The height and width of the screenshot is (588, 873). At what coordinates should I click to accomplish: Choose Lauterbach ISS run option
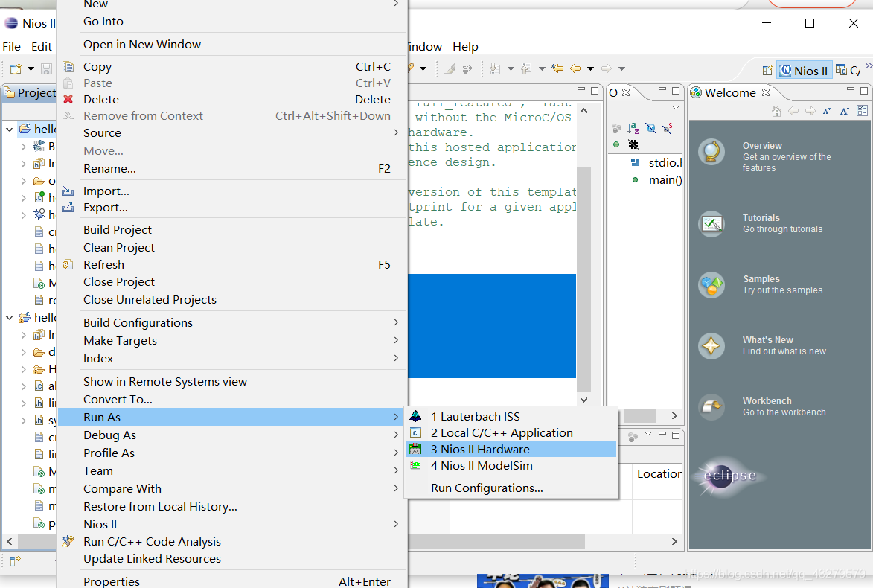pos(511,417)
